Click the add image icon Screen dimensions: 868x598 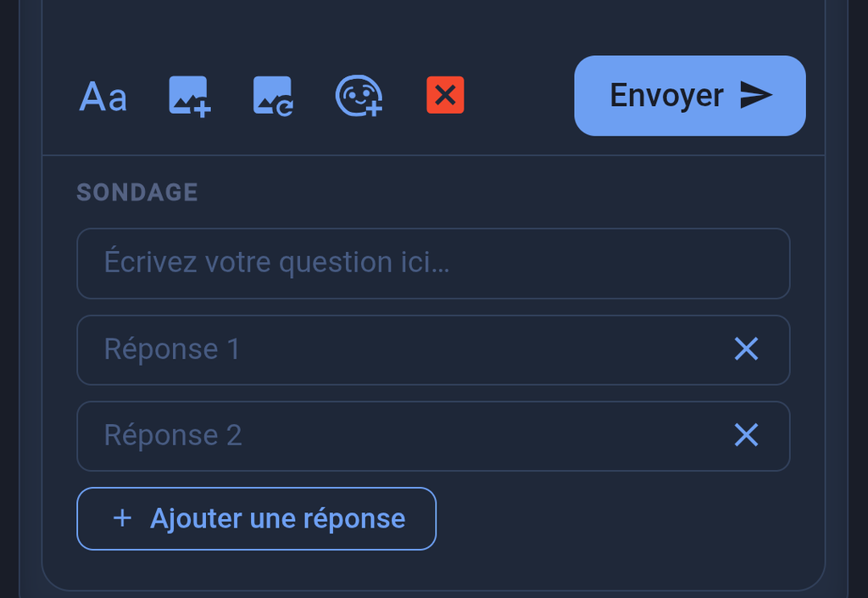coord(189,97)
